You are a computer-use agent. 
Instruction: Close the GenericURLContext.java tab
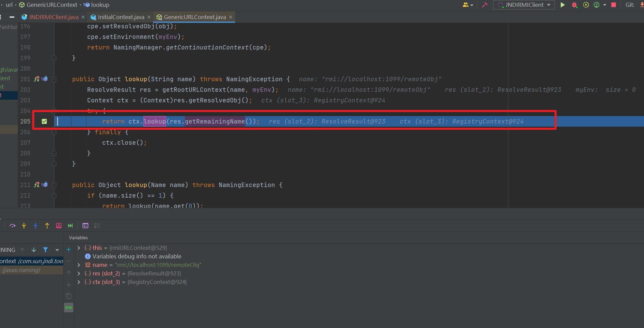231,17
